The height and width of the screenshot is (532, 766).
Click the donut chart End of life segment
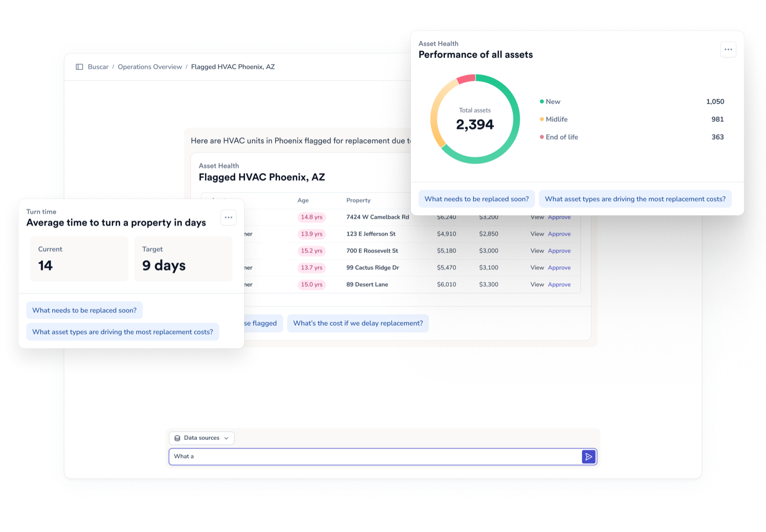coord(465,78)
